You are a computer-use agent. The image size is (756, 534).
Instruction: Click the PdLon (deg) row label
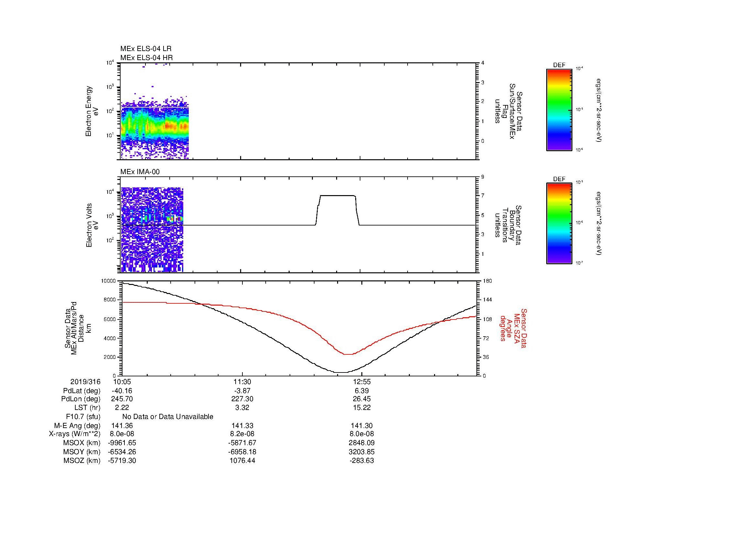click(81, 399)
